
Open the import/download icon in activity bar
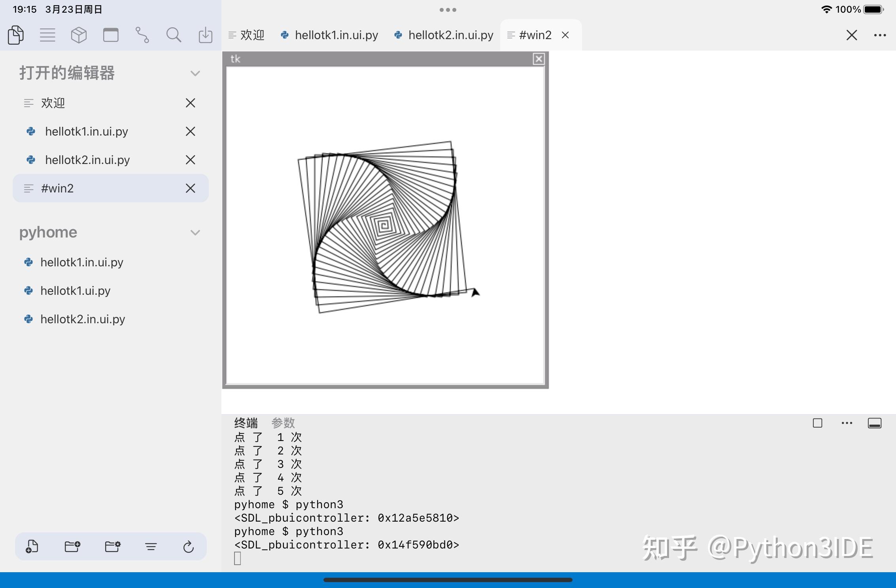pyautogui.click(x=205, y=35)
